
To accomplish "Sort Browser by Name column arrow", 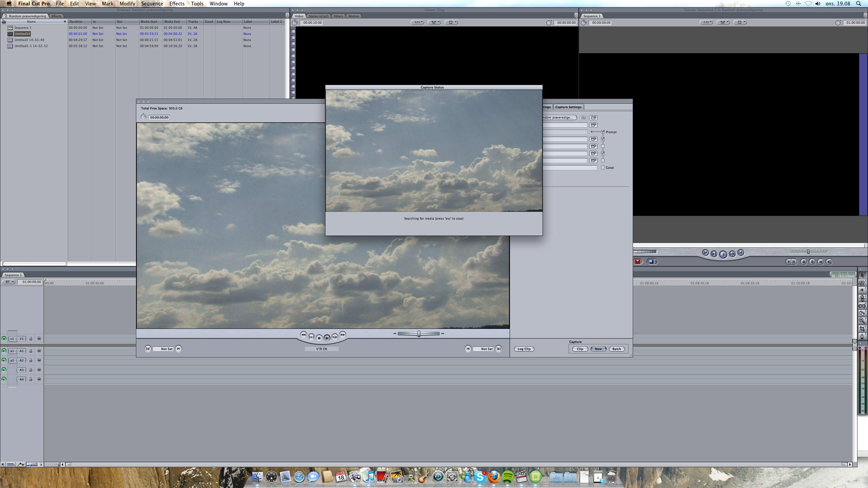I will pos(65,22).
